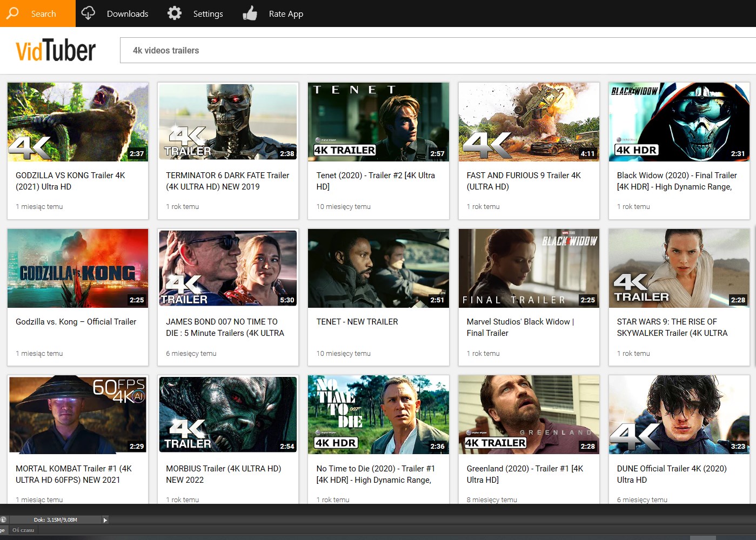
Task: Open the DUNE Official Trailer 4K link
Action: pyautogui.click(x=672, y=474)
